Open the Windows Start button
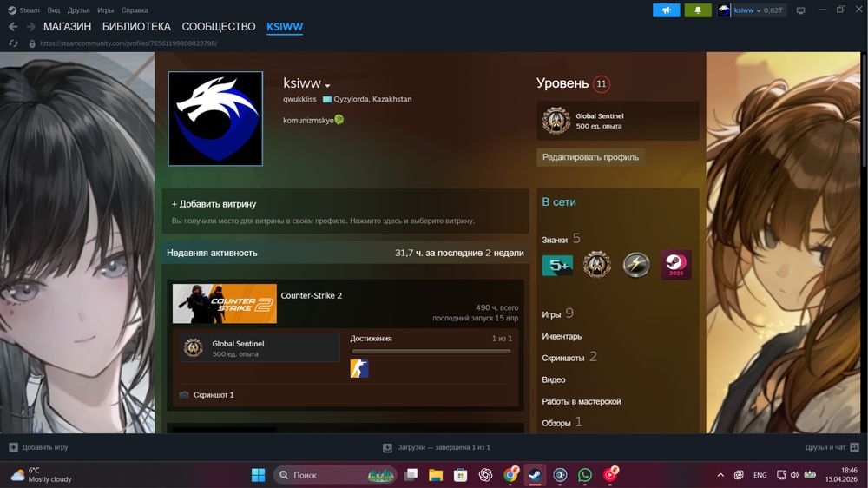Image resolution: width=868 pixels, height=488 pixels. click(x=258, y=475)
